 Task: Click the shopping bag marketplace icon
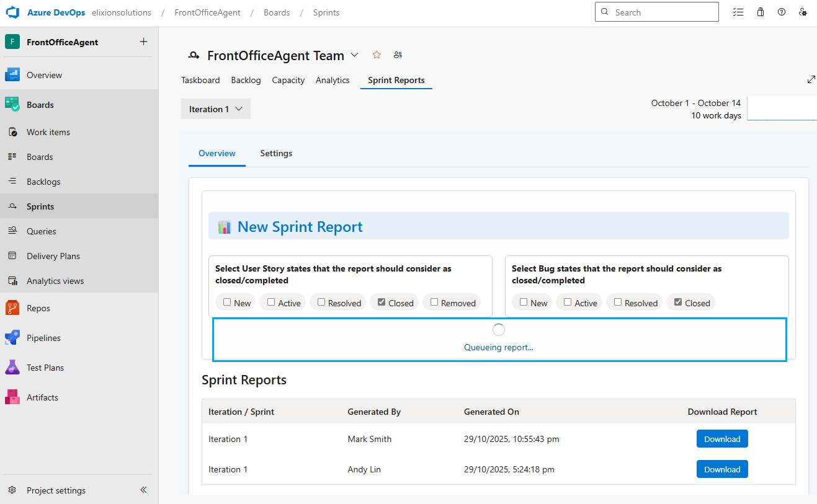761,12
